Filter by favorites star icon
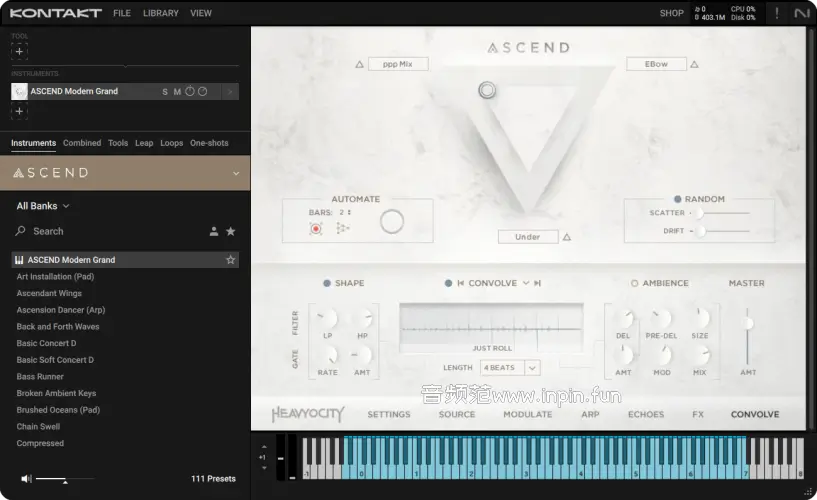The width and height of the screenshot is (817, 500). (x=230, y=231)
